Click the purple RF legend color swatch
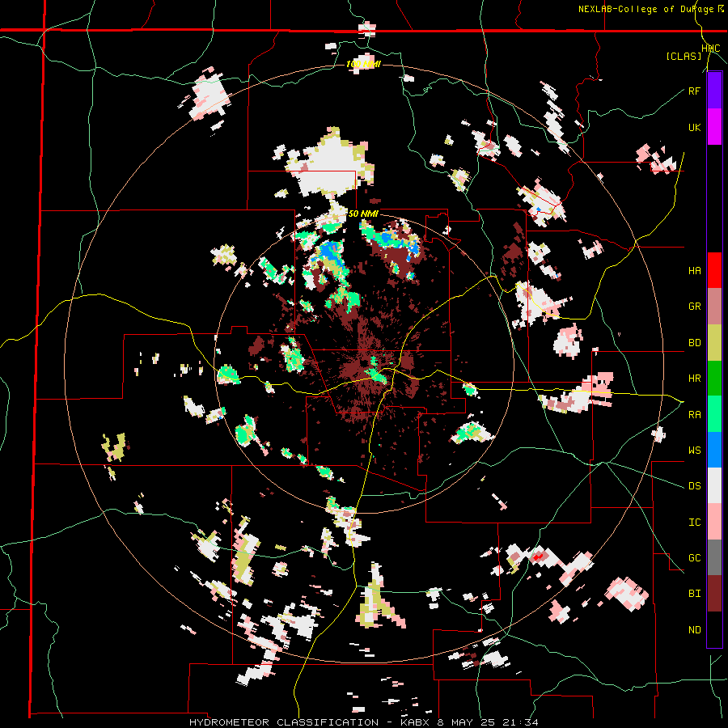 (x=714, y=91)
